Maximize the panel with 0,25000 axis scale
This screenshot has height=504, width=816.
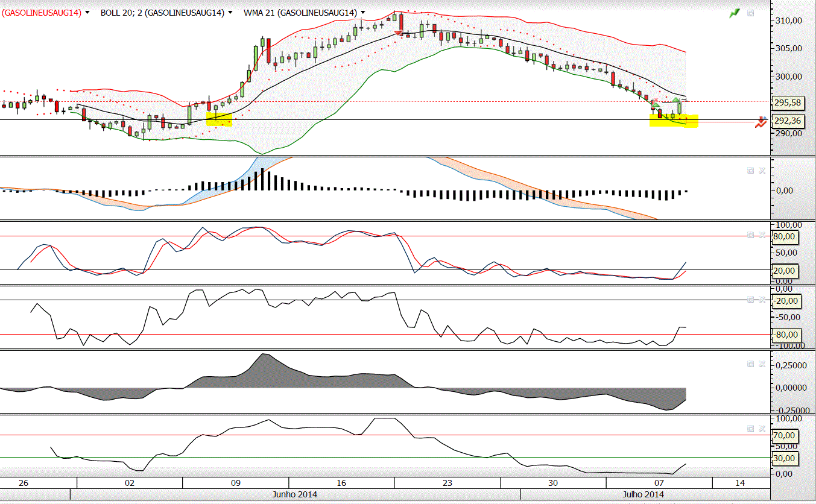pos(751,364)
